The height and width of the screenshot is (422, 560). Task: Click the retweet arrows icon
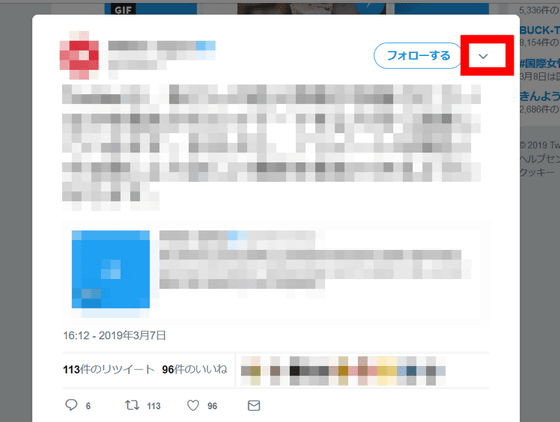point(132,405)
